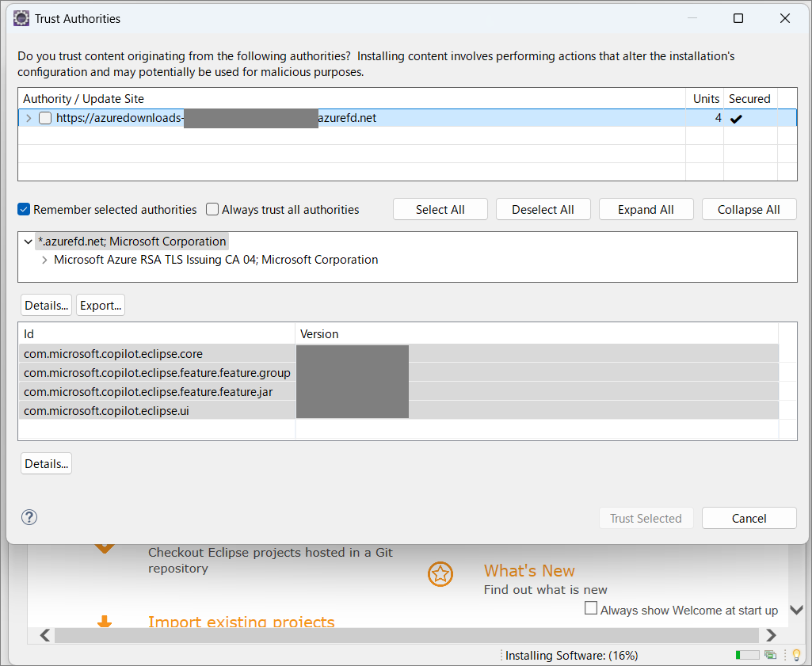Select the azuredownloads azurefd.net authority row
Image resolution: width=812 pixels, height=666 pixels.
tap(407, 118)
